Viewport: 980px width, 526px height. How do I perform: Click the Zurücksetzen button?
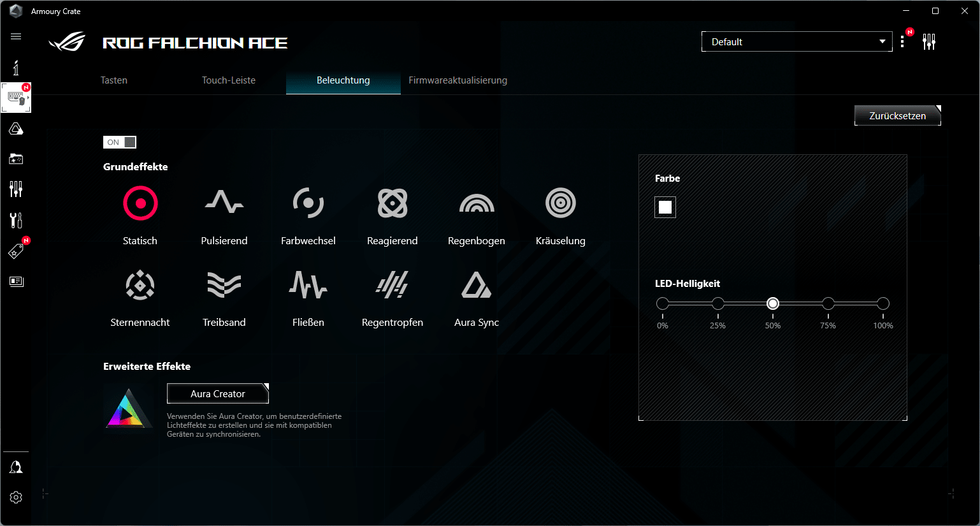coord(897,116)
